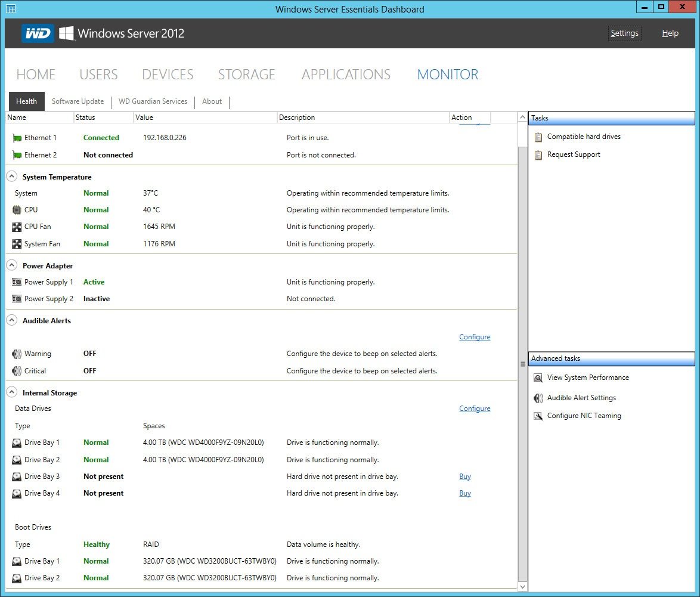700x597 pixels.
Task: Click the Action column header
Action: 470,117
